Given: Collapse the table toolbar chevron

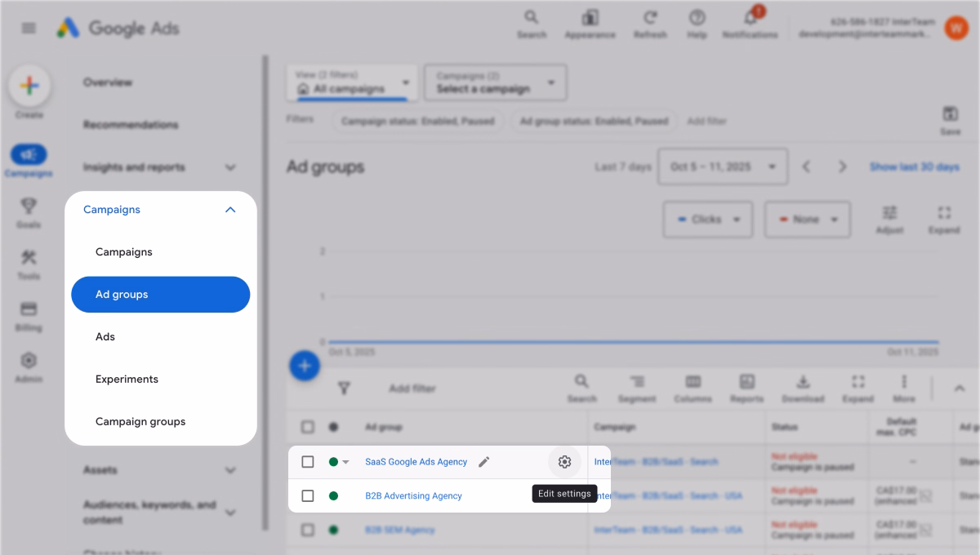Looking at the screenshot, I should point(960,388).
